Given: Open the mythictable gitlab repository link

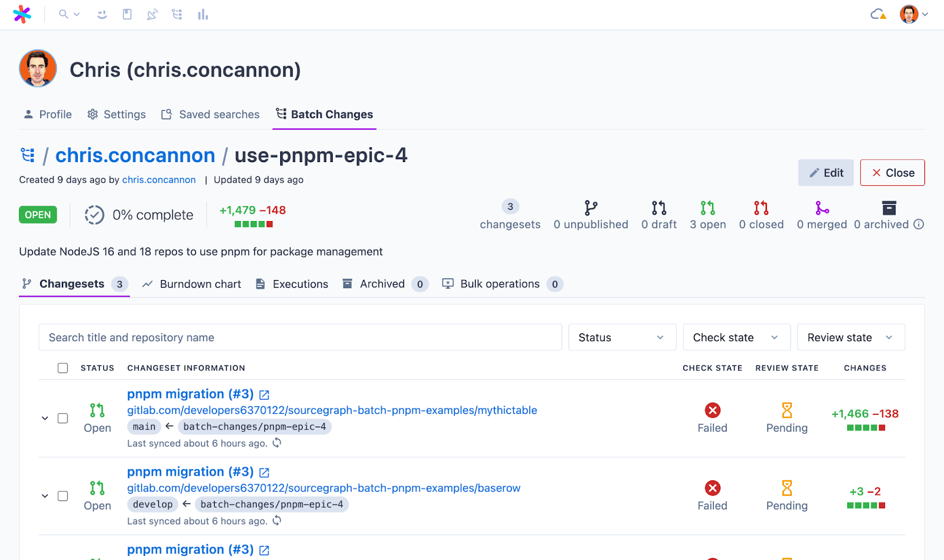Looking at the screenshot, I should coord(332,410).
